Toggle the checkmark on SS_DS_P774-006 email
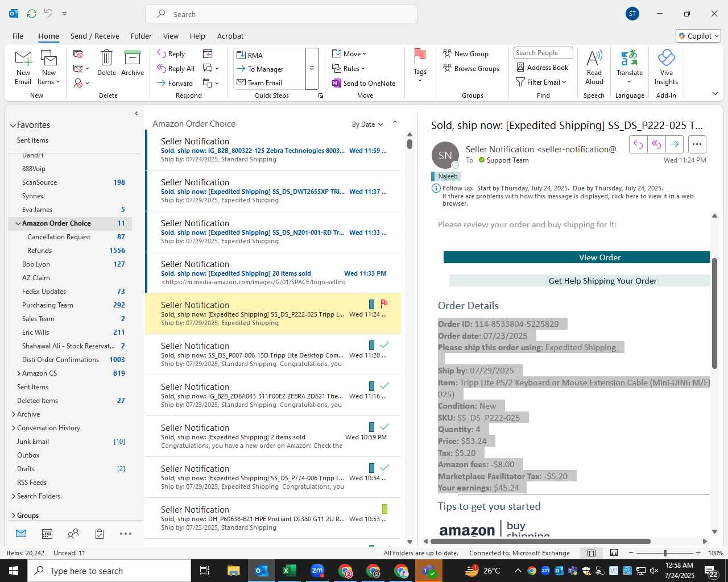This screenshot has height=582, width=728. click(x=384, y=468)
